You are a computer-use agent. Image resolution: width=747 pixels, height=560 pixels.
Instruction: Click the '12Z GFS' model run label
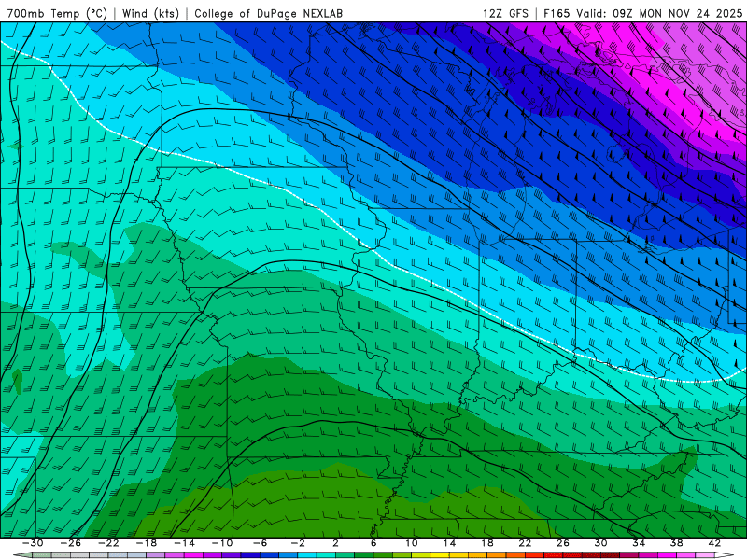(505, 13)
